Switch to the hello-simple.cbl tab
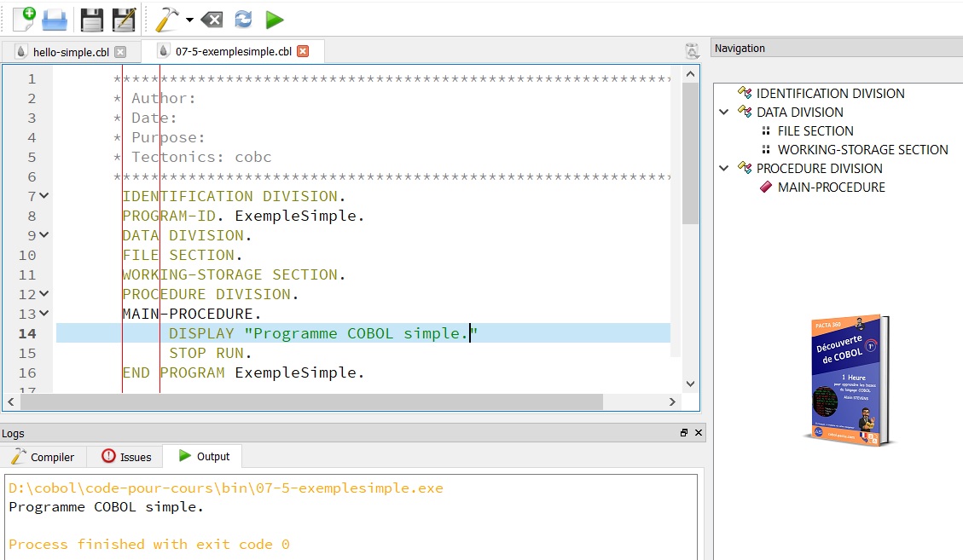963x560 pixels. point(71,52)
